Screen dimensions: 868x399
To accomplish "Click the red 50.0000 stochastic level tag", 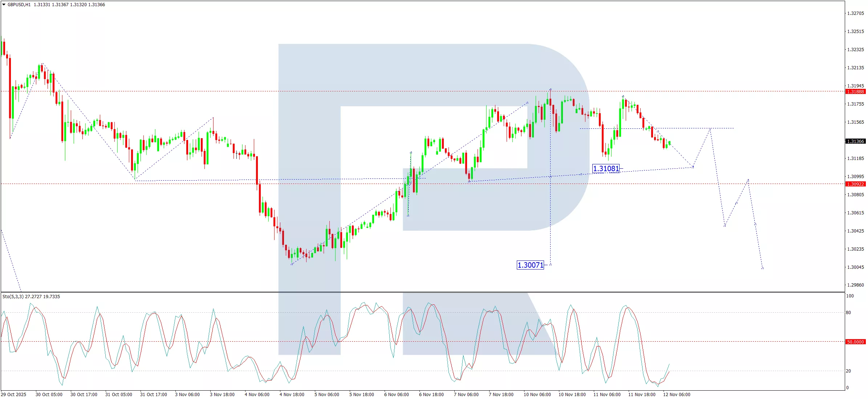I will pyautogui.click(x=855, y=342).
